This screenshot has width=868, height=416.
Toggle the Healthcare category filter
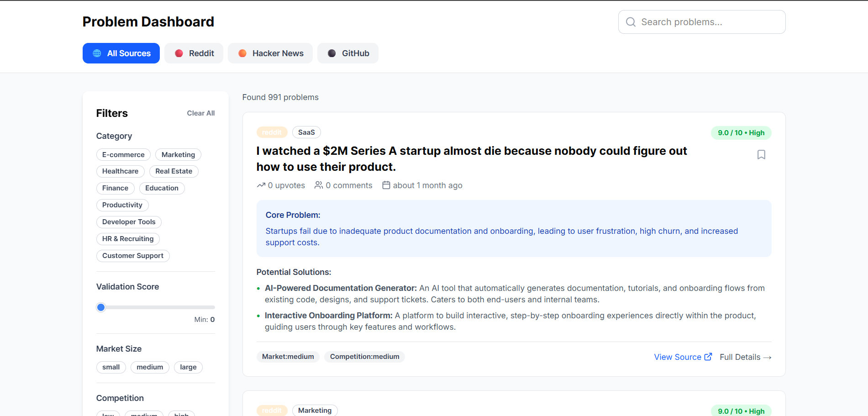[120, 171]
